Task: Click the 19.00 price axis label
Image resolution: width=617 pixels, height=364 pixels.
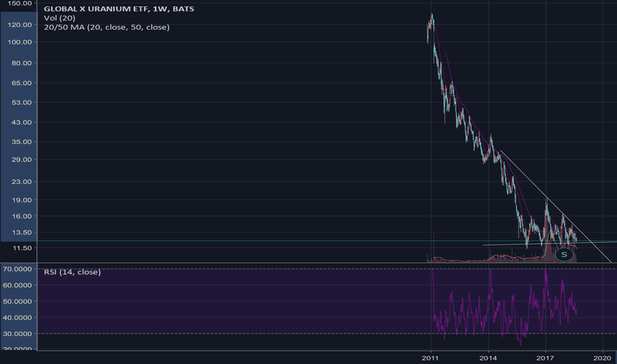Action: 22,200
